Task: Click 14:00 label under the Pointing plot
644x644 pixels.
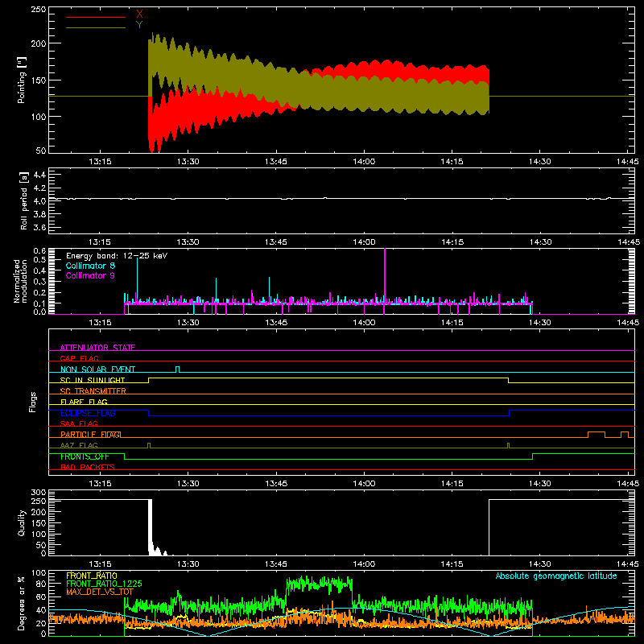Action: point(364,162)
